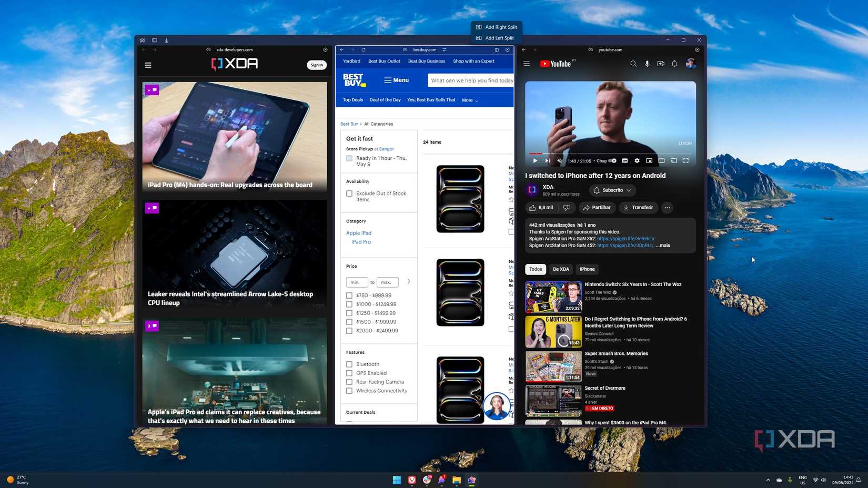Screen dimensions: 868x488
Task: Close the bestbuy.com split pane
Action: click(508, 50)
